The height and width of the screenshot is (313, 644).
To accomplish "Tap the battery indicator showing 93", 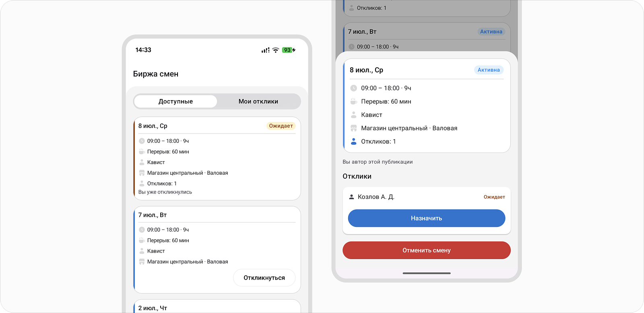I will click(289, 50).
